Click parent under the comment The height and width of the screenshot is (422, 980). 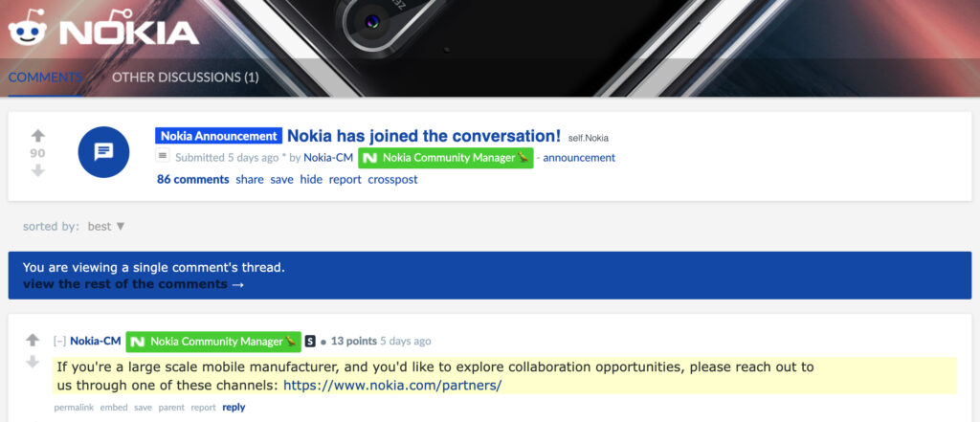click(x=171, y=408)
